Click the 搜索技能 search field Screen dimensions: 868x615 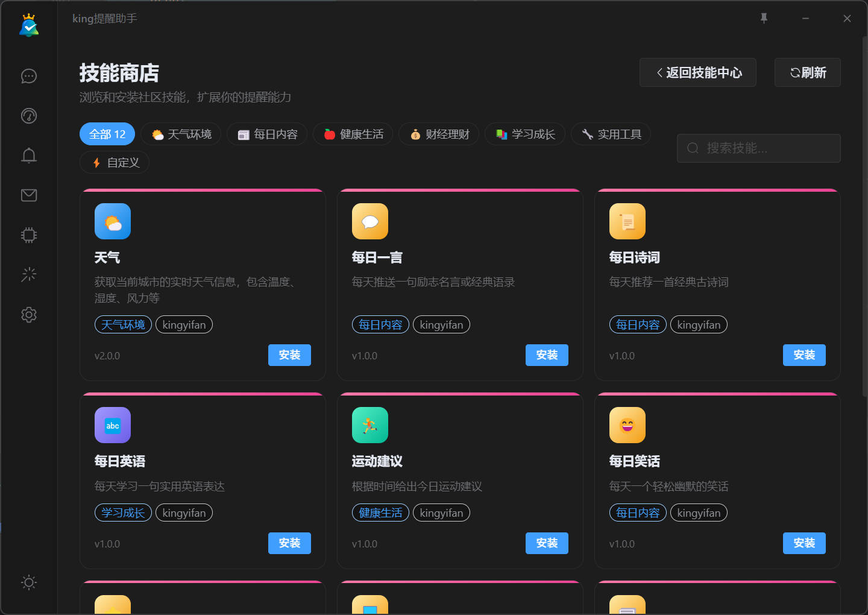[x=758, y=148]
